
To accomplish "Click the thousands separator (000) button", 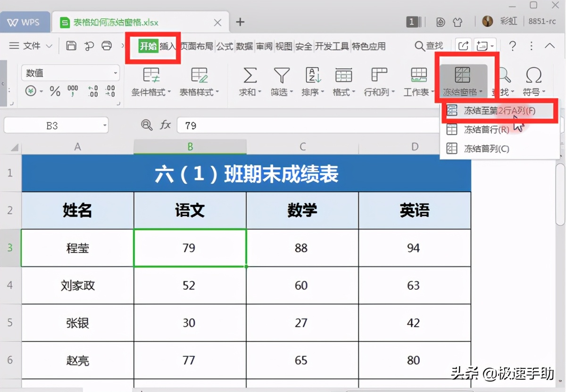I will 73,91.
